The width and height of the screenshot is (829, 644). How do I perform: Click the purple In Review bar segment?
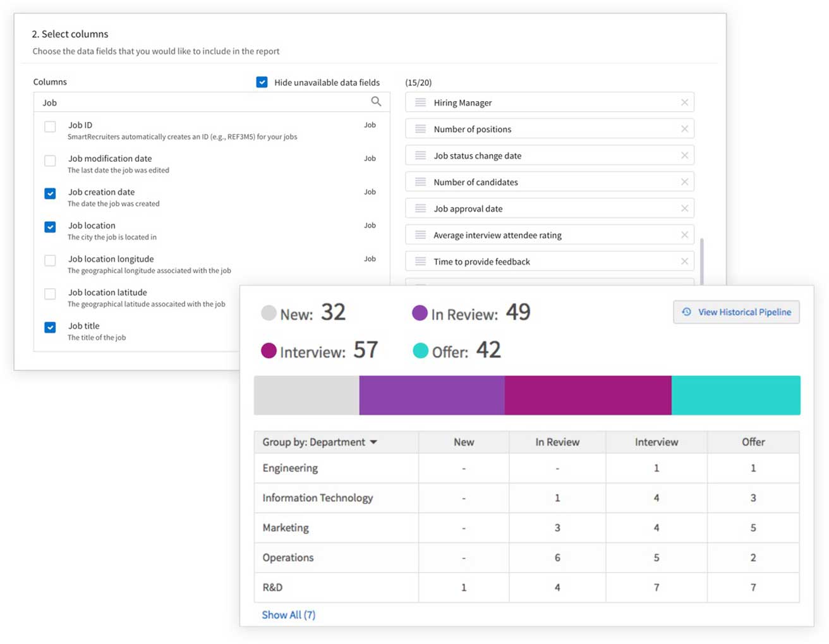coord(432,396)
